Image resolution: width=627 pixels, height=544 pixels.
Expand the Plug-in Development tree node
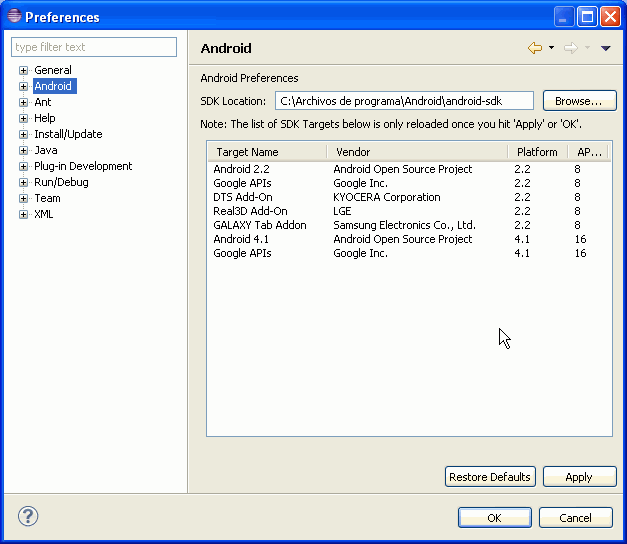point(23,166)
